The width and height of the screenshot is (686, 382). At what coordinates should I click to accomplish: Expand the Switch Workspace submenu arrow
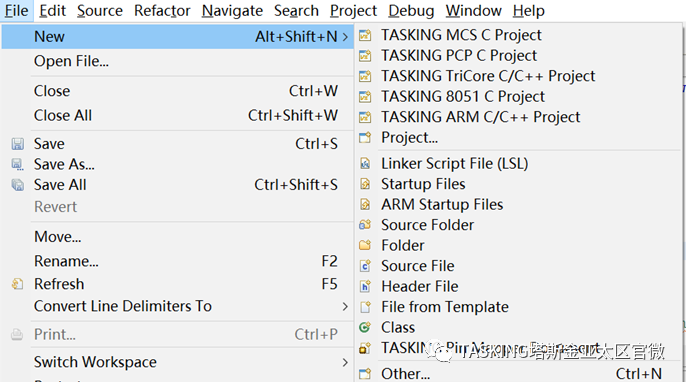345,362
